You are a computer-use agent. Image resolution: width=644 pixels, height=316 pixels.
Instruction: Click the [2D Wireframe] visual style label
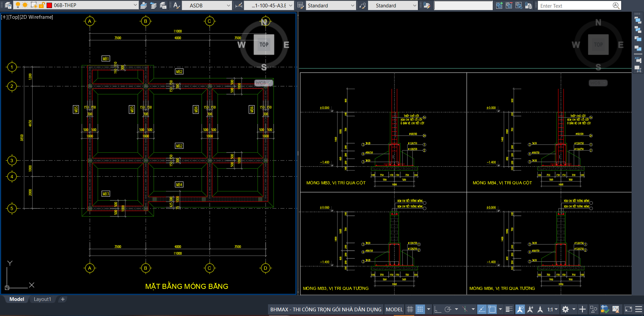(x=36, y=17)
